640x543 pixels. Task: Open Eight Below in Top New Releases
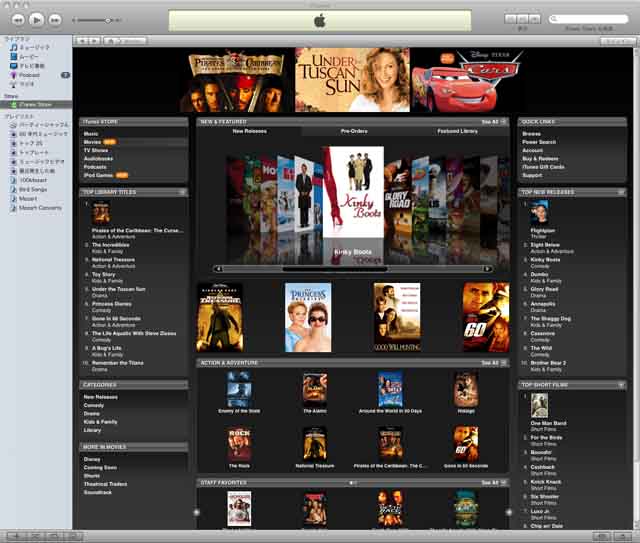click(545, 245)
